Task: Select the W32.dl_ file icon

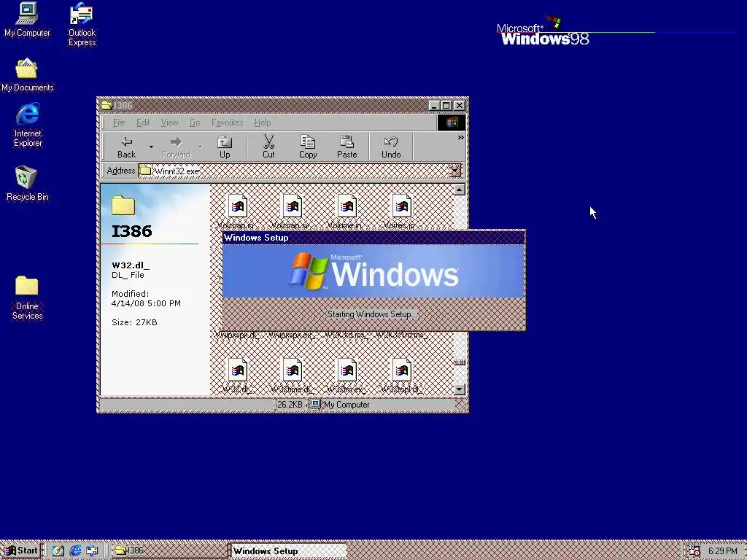Action: pyautogui.click(x=237, y=370)
